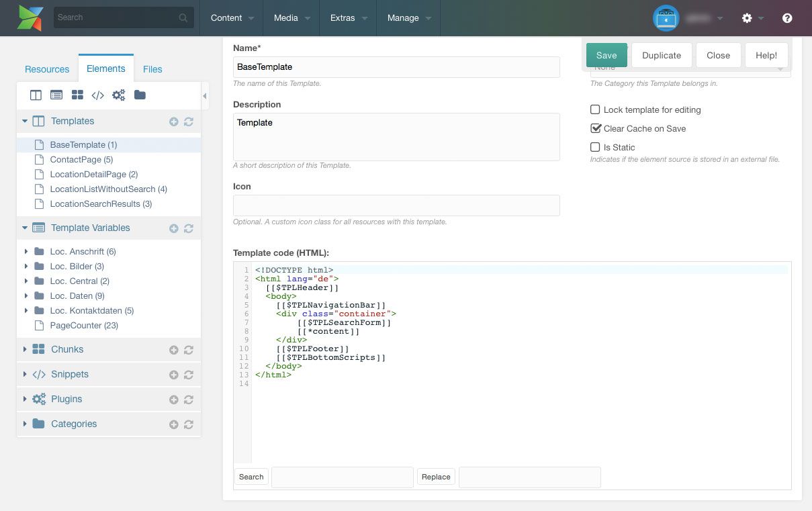This screenshot has height=511, width=812.
Task: Add a new Template with plus icon
Action: point(173,122)
